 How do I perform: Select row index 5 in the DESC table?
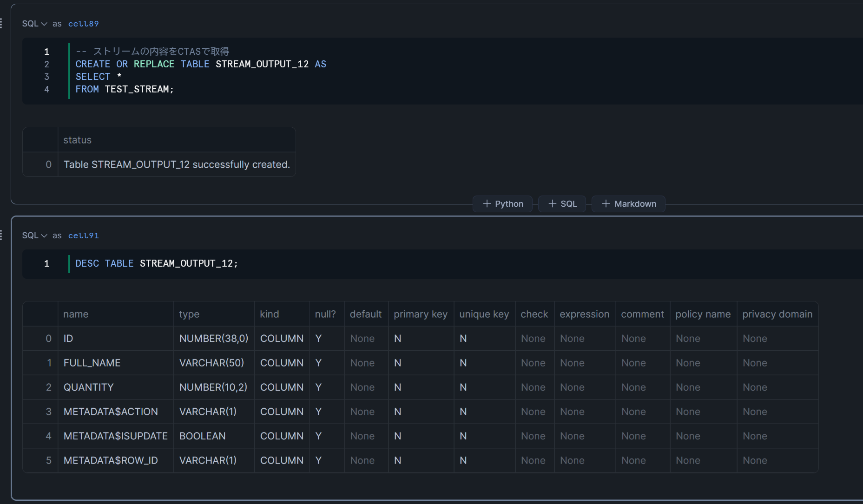[40, 460]
